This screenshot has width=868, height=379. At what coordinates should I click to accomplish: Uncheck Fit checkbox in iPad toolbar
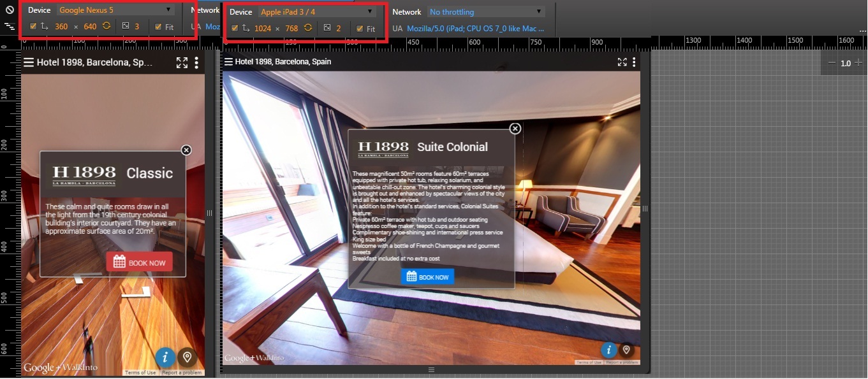(360, 28)
